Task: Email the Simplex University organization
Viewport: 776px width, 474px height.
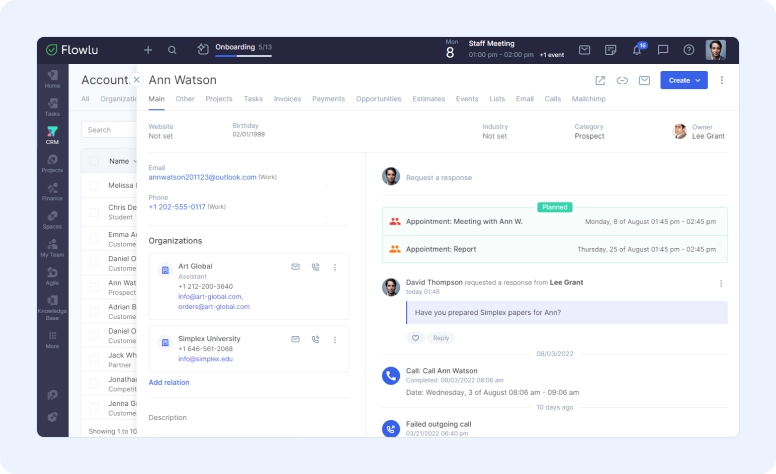Action: [x=295, y=339]
